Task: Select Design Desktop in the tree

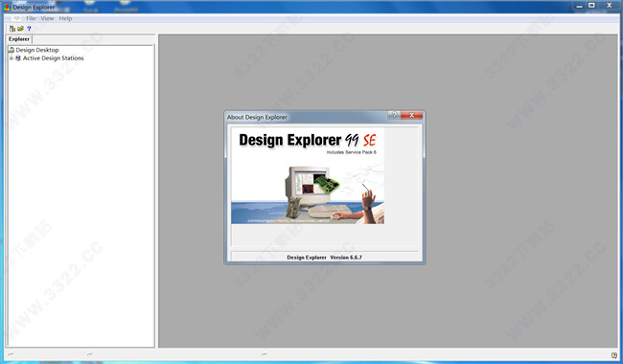Action: (x=37, y=50)
